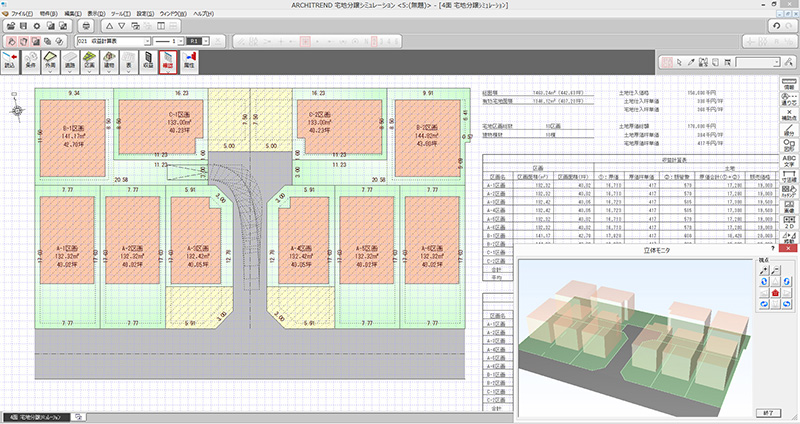Click the A-1区画 lot on the plan
The width and height of the screenshot is (800, 424).
[67, 240]
